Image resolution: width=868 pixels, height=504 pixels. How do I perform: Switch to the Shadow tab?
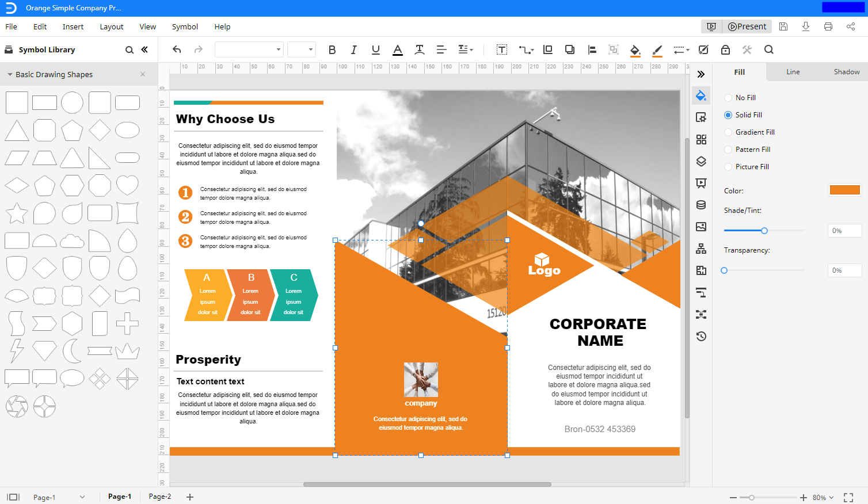846,71
